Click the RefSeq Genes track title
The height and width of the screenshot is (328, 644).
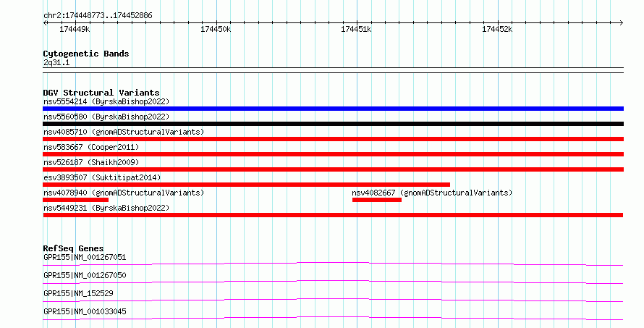[73, 248]
